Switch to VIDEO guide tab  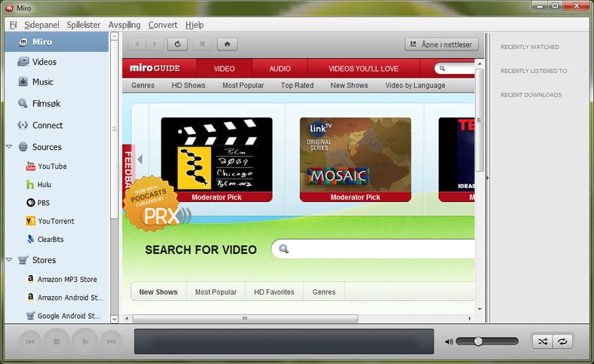click(x=225, y=69)
